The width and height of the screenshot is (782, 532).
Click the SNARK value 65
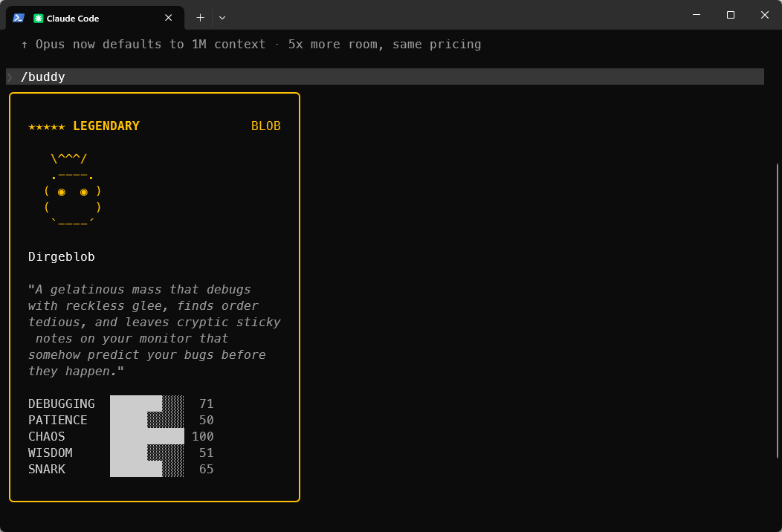tap(207, 469)
